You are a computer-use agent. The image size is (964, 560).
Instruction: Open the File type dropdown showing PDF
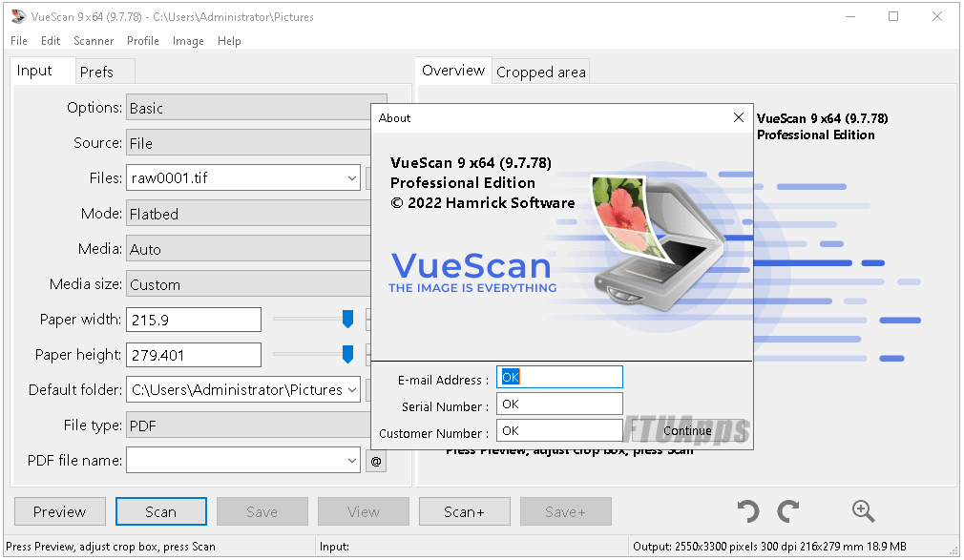coord(248,425)
